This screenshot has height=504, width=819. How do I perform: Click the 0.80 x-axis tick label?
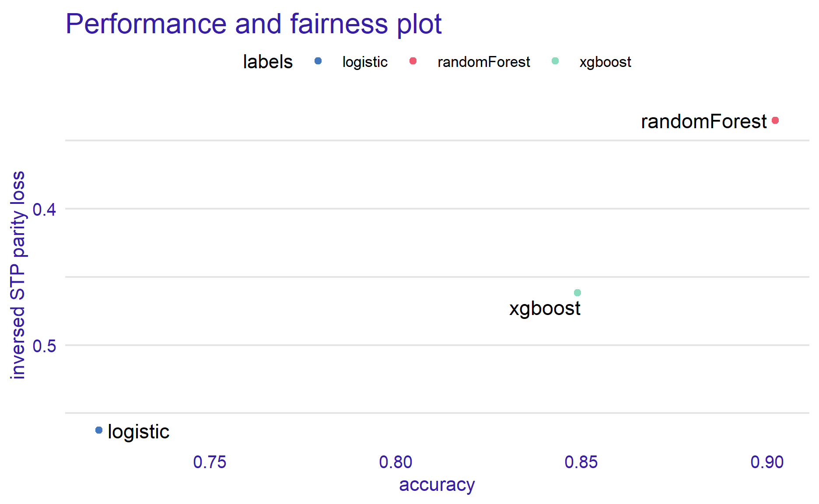pyautogui.click(x=395, y=462)
